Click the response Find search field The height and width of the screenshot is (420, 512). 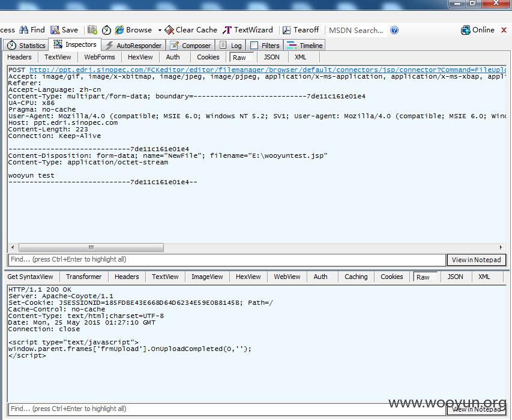[227, 409]
